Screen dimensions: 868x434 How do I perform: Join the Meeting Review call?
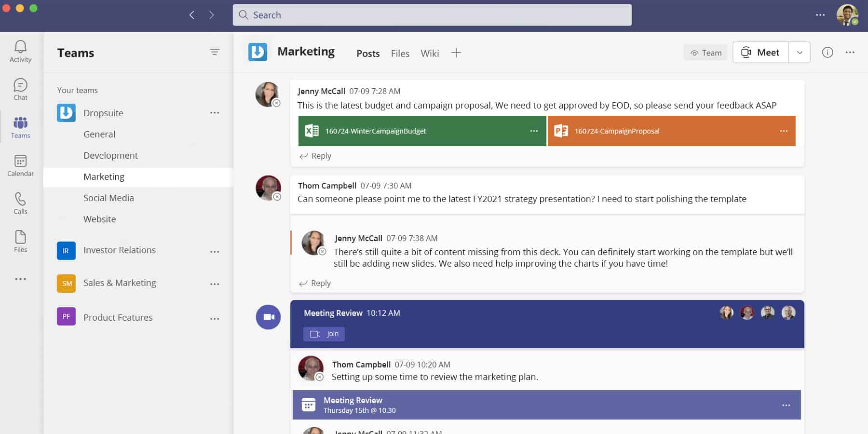[x=324, y=334]
